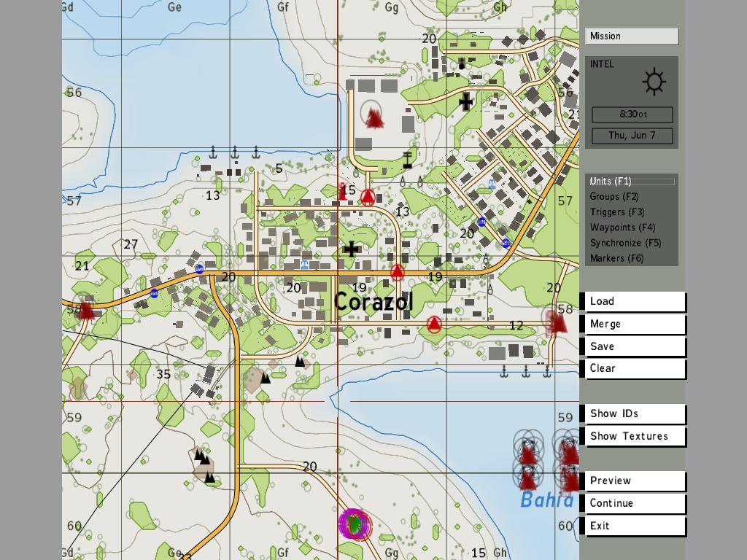This screenshot has width=747, height=560.
Task: Switch to Waypoints (F4) mode
Action: pos(623,227)
